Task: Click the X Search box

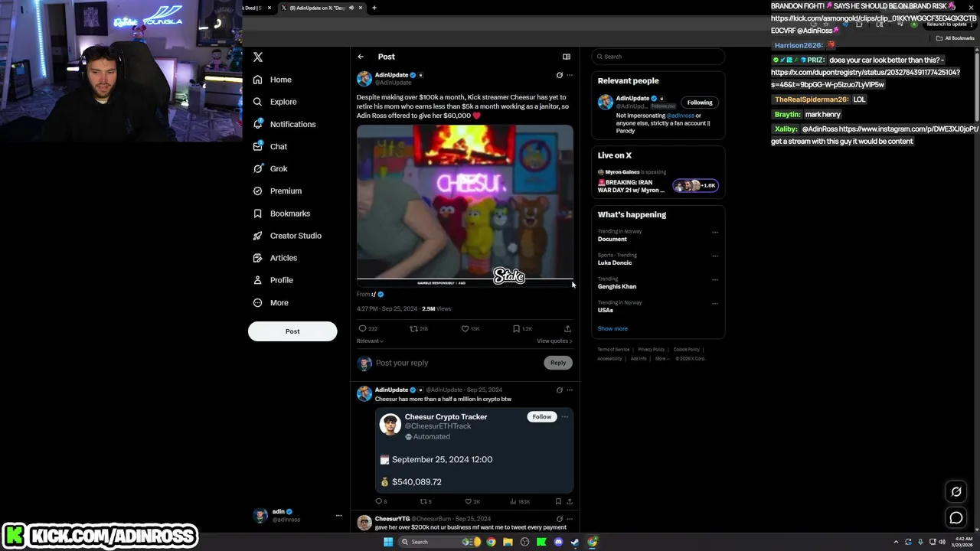Action: (658, 57)
